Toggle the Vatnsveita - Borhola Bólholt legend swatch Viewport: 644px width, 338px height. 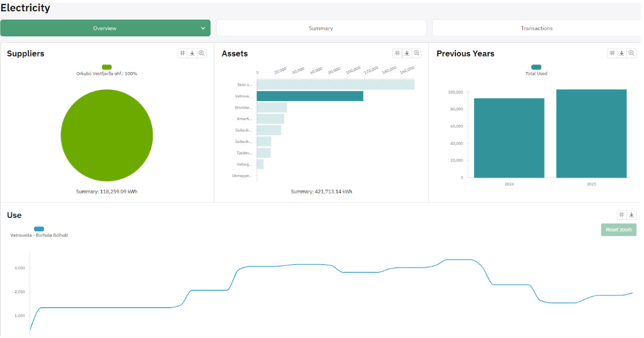pyautogui.click(x=39, y=229)
